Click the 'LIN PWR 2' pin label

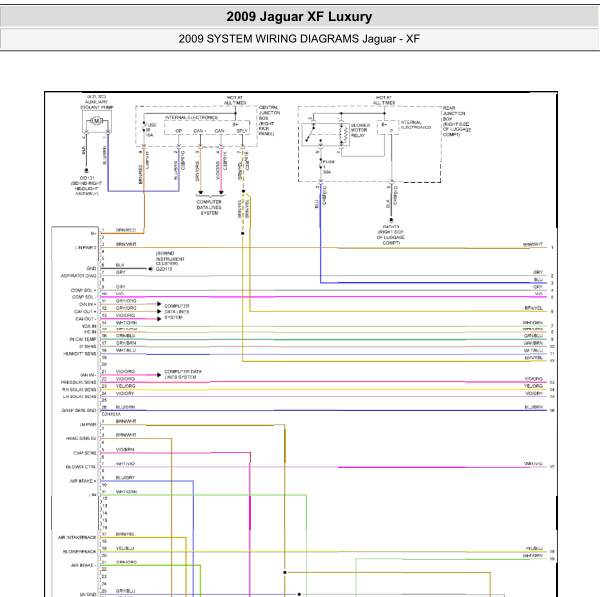(85, 248)
